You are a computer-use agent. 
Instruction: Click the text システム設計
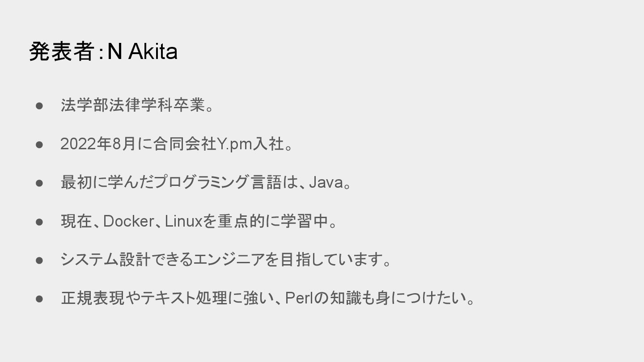point(105,260)
